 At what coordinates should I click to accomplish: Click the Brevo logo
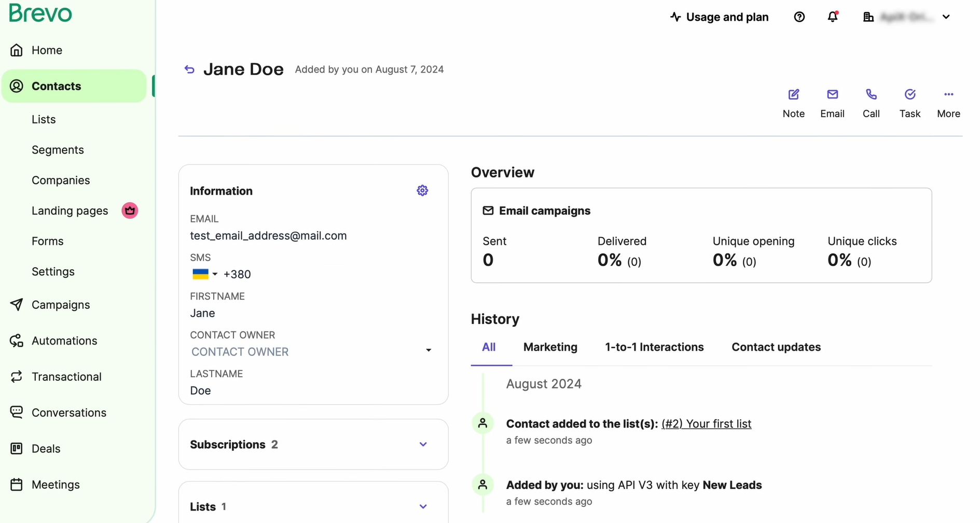pyautogui.click(x=40, y=13)
